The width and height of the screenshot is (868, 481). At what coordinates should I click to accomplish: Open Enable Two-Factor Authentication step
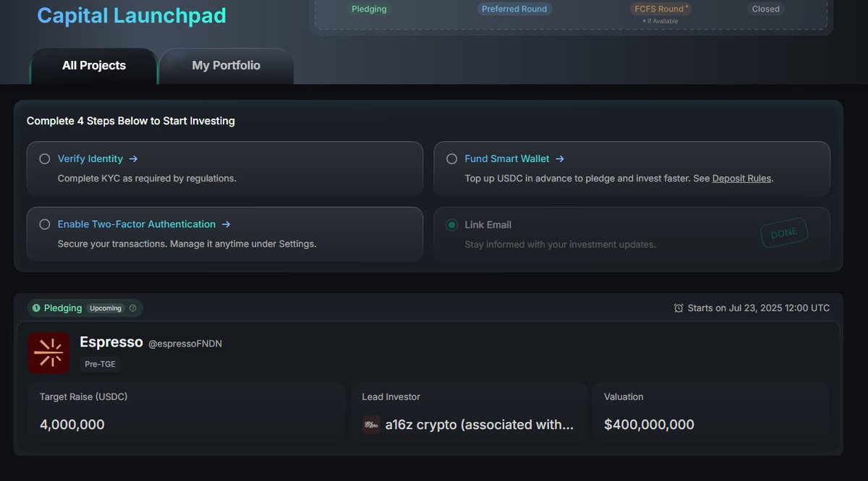[137, 224]
